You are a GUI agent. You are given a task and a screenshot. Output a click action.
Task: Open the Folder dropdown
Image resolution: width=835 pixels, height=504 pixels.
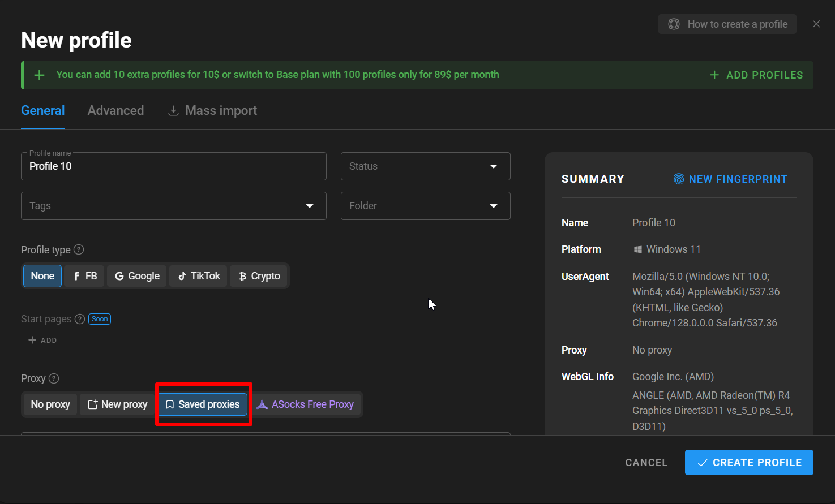tap(425, 206)
